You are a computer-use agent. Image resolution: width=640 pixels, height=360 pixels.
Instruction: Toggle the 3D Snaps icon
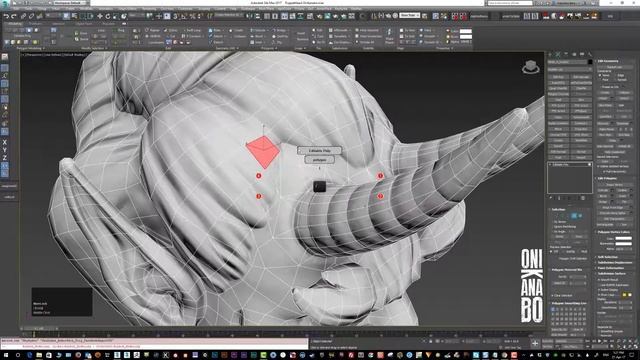(x=176, y=16)
